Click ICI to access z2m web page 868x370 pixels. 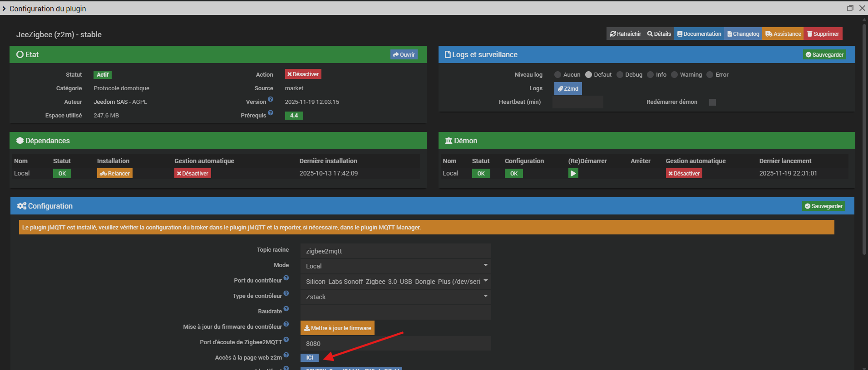310,358
